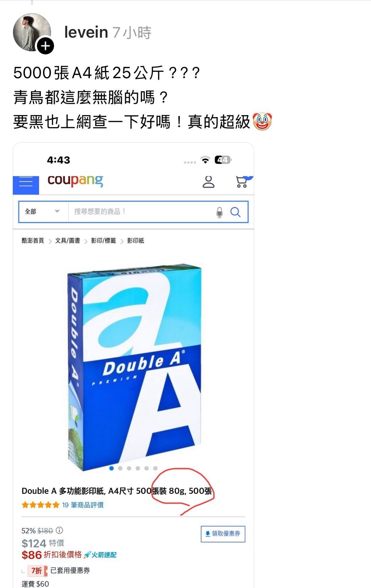Open the user account profile icon
This screenshot has width=371, height=588.
[x=209, y=182]
